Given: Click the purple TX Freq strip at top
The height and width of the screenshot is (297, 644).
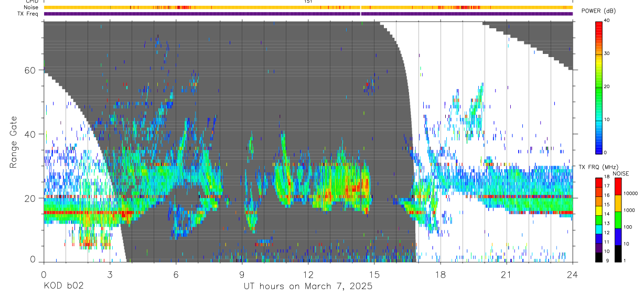Looking at the screenshot, I should click(308, 14).
